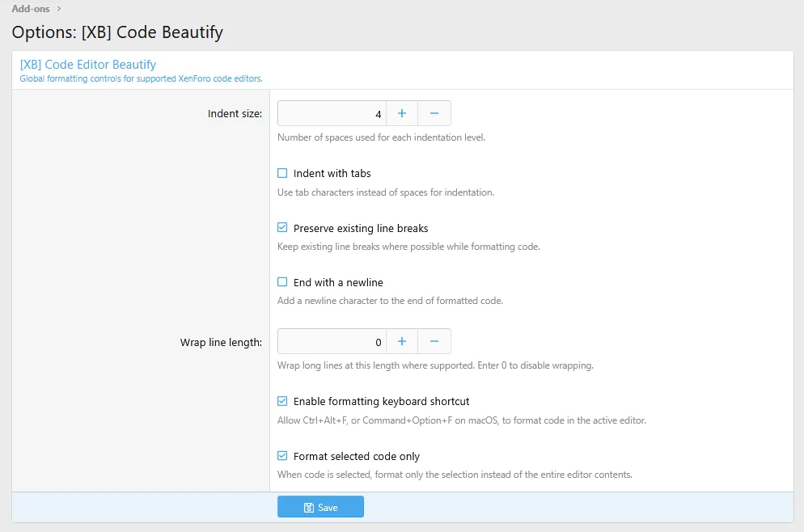Click 'Indent with tabs' label text

click(332, 173)
